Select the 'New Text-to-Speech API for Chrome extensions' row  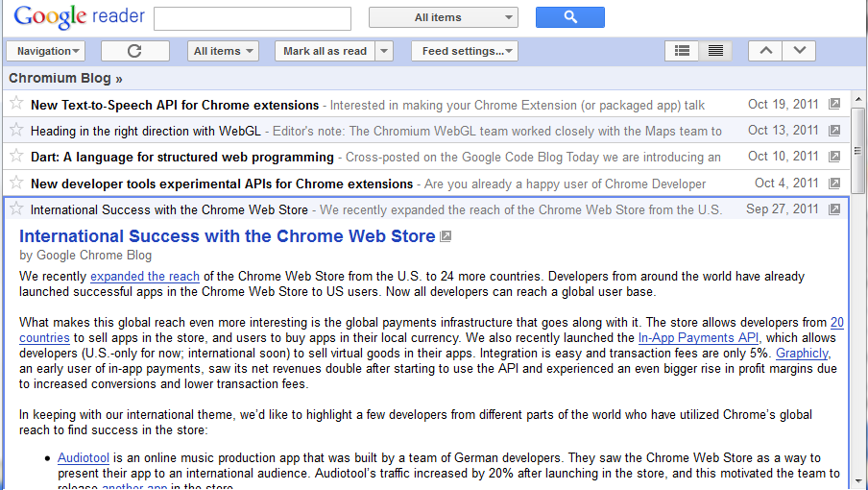click(x=425, y=104)
